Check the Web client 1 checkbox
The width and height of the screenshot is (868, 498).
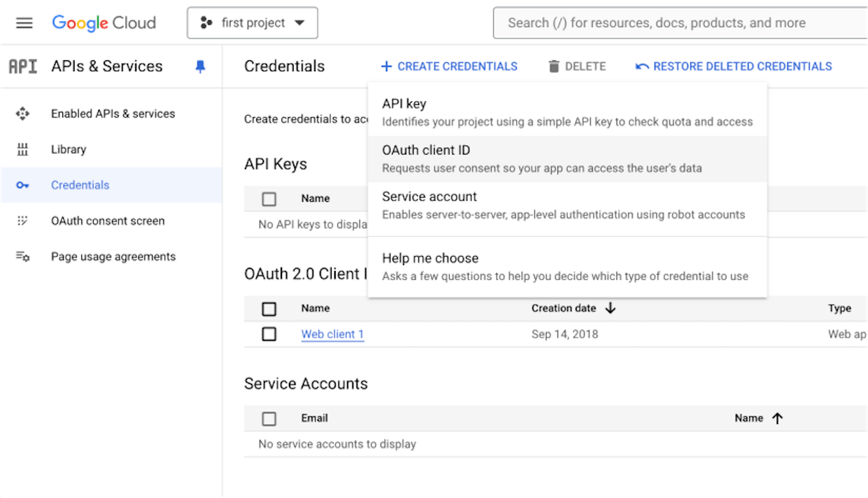tap(269, 334)
